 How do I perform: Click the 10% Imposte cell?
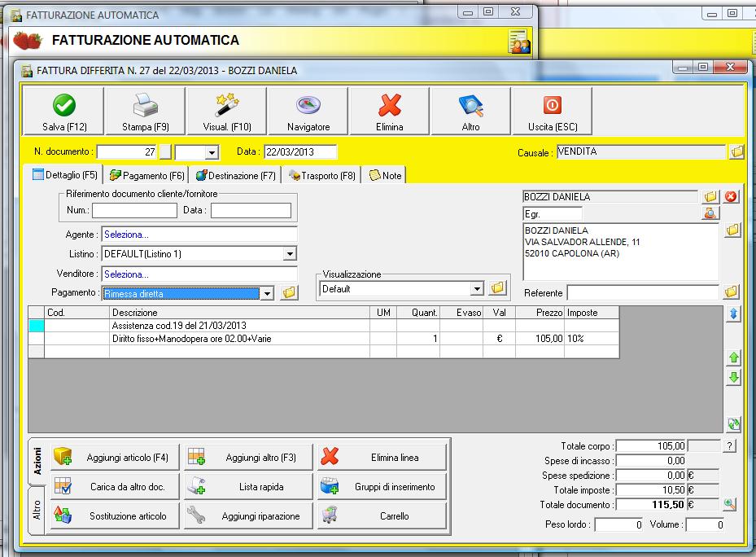(592, 339)
